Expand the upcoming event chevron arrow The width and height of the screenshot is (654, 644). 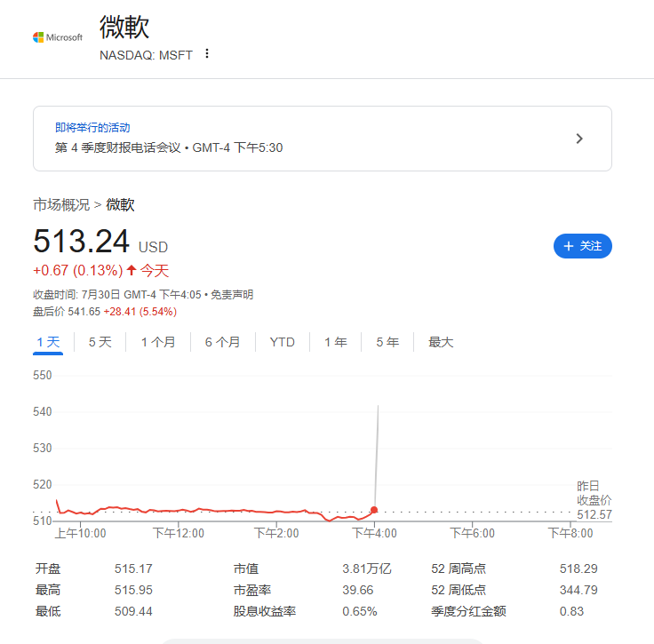[579, 139]
